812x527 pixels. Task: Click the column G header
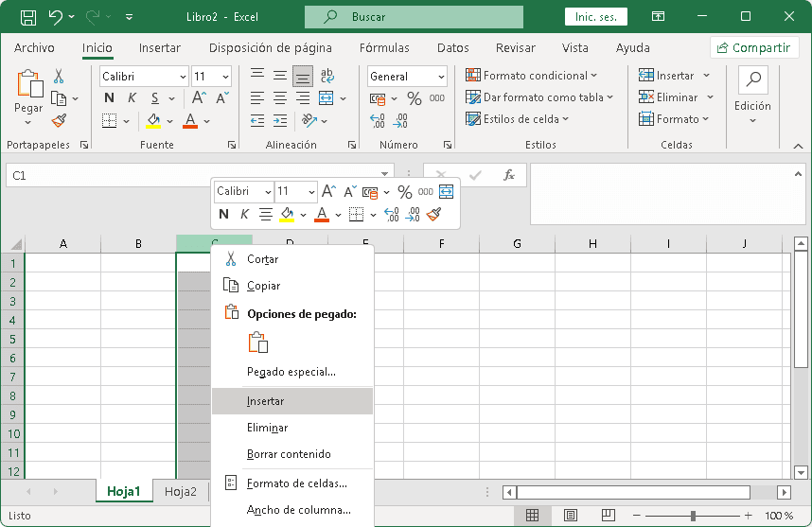tap(517, 244)
